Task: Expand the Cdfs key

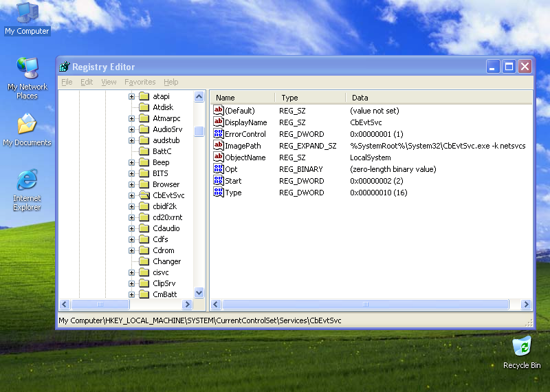Action: 131,240
